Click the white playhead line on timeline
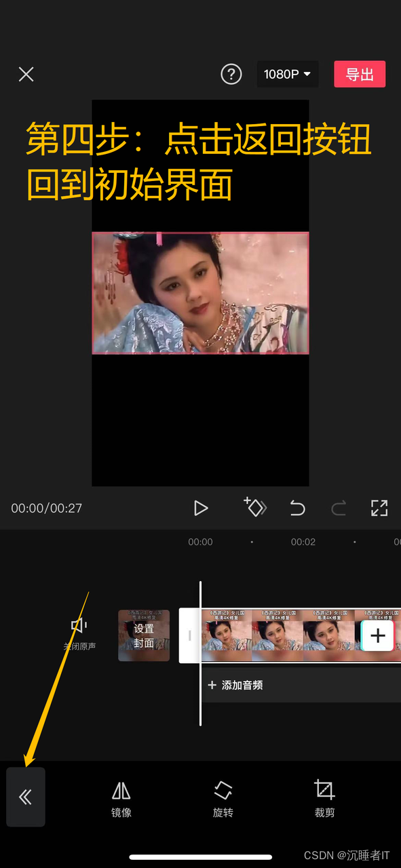The height and width of the screenshot is (868, 401). (x=200, y=653)
